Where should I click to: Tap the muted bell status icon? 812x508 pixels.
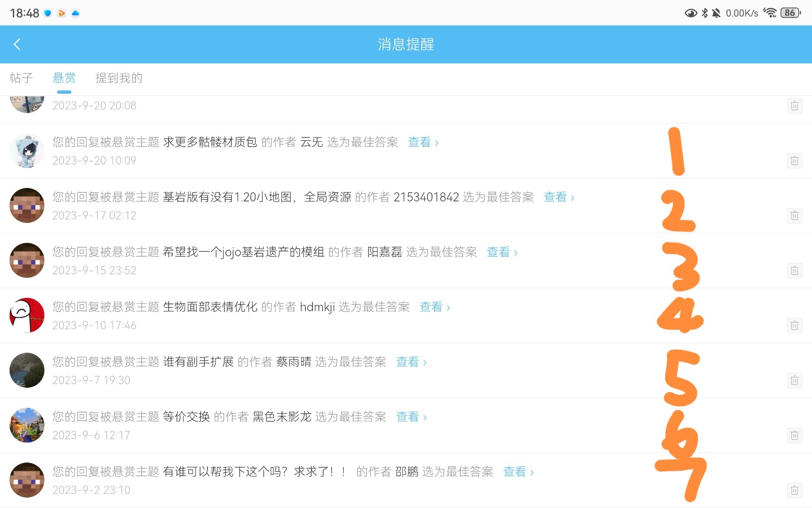click(716, 12)
